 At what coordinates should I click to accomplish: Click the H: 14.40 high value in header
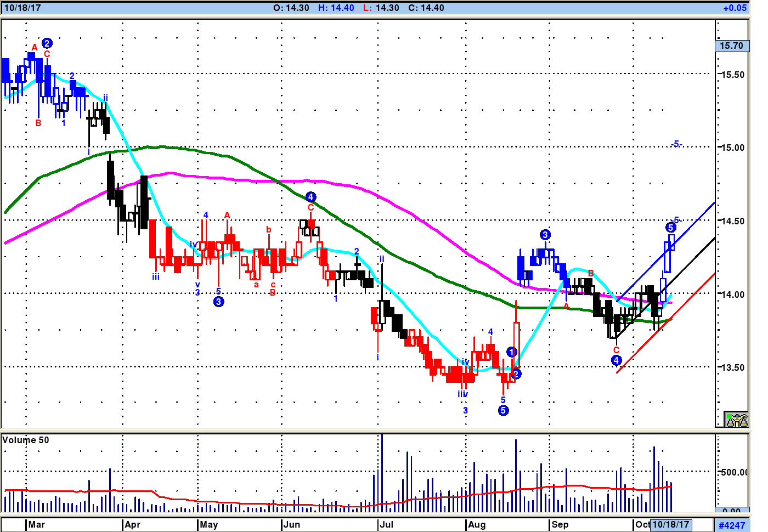336,8
